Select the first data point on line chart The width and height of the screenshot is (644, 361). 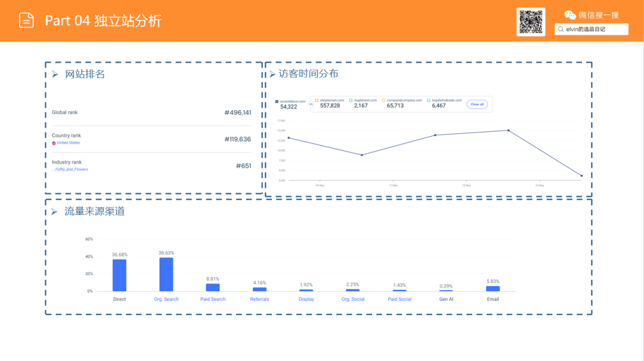coord(289,138)
